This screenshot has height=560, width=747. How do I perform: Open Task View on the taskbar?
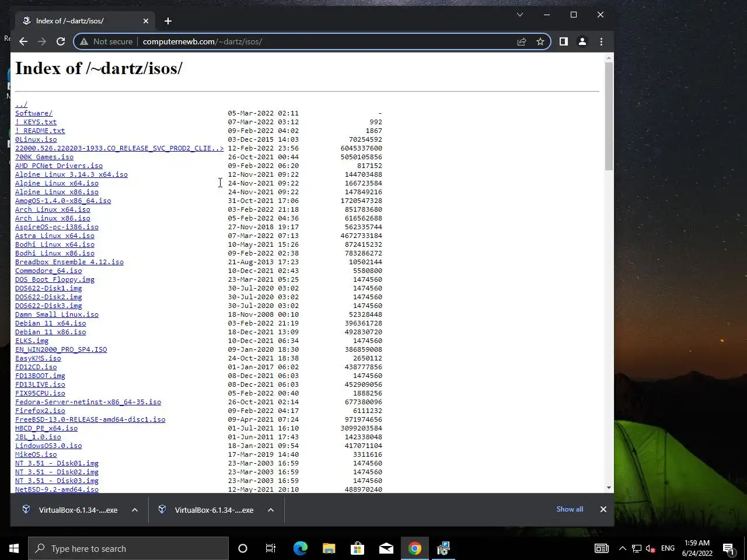point(271,548)
